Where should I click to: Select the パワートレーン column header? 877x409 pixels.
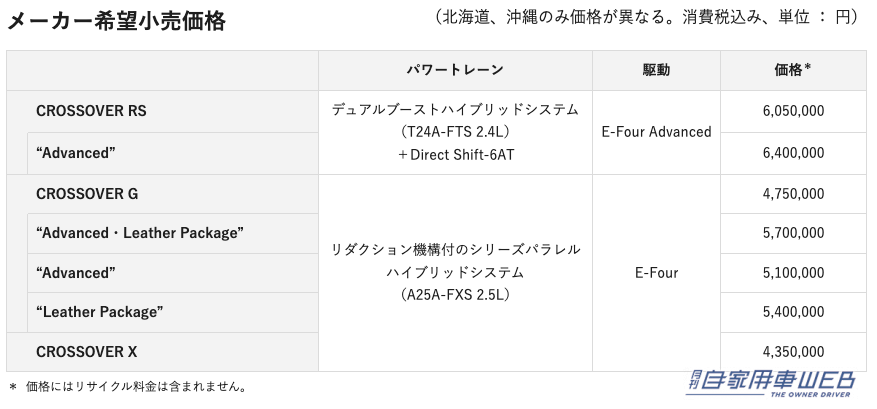coord(455,70)
